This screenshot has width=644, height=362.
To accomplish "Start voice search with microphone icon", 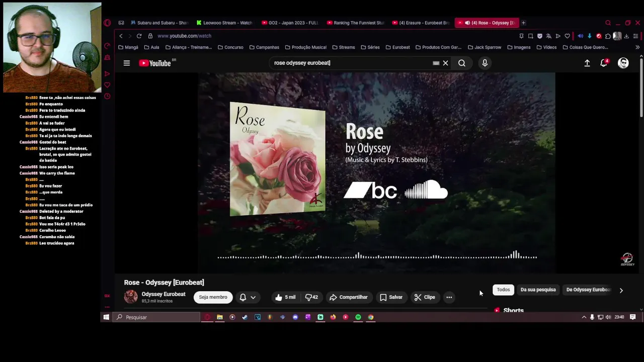I will tap(485, 63).
